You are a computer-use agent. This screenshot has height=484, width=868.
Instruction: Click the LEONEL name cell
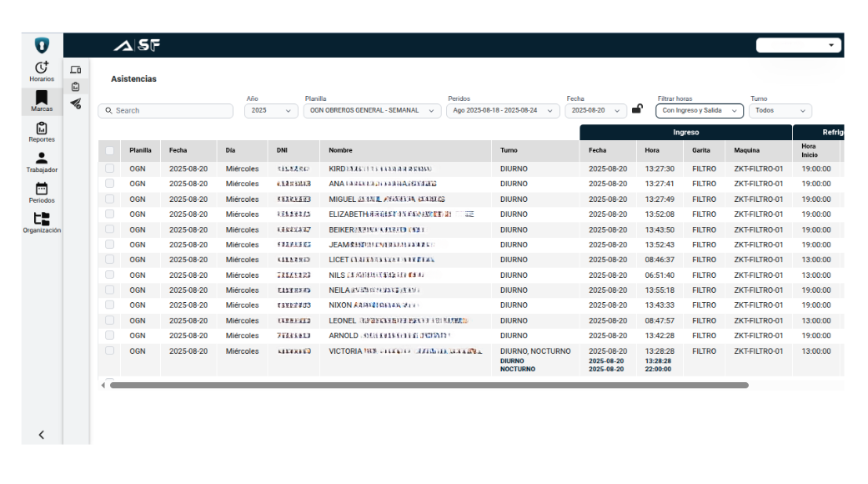(x=398, y=320)
